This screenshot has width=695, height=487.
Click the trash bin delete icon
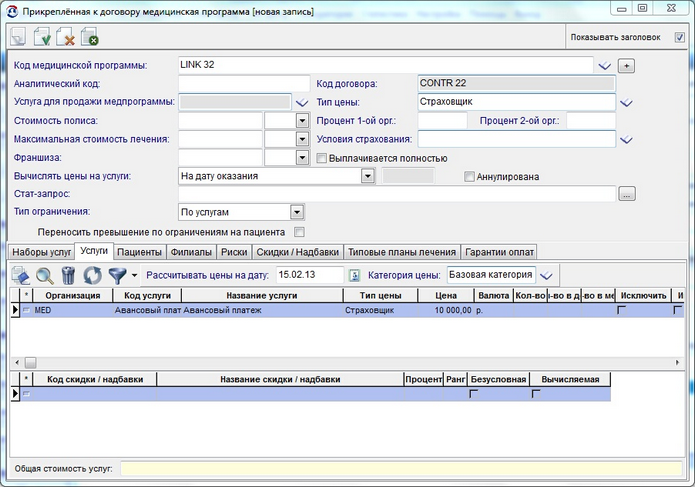68,276
